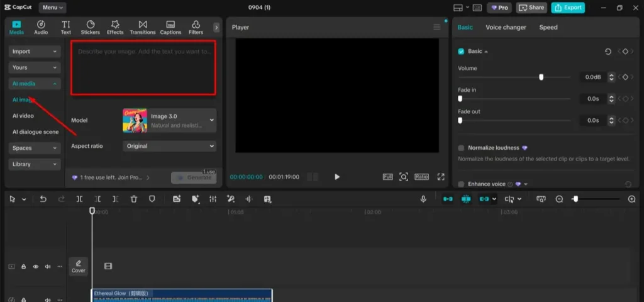Open the Transitions tab
The width and height of the screenshot is (644, 302).
(x=143, y=28)
